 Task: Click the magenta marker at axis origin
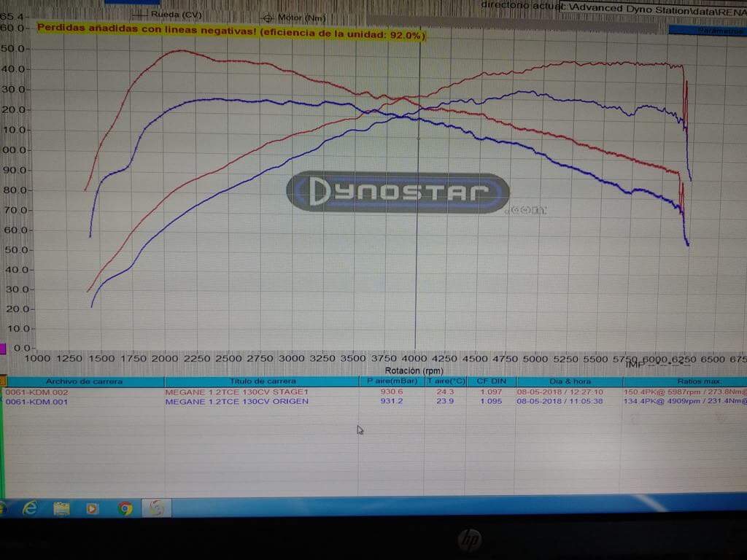(x=2, y=349)
